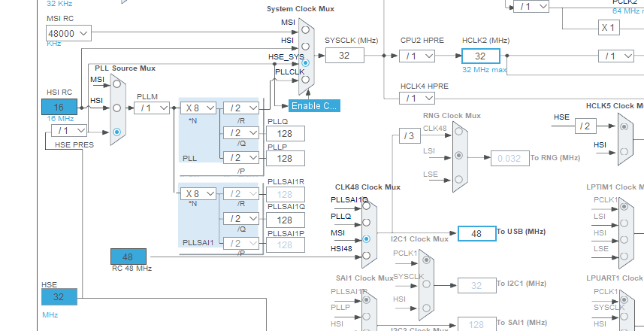Select HSI in I2C1 Clock Mux
Viewport: 644px width, 331px height.
426,308
